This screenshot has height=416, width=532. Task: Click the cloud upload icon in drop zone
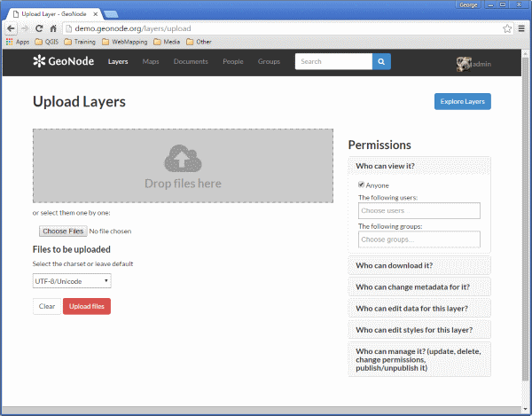[183, 159]
